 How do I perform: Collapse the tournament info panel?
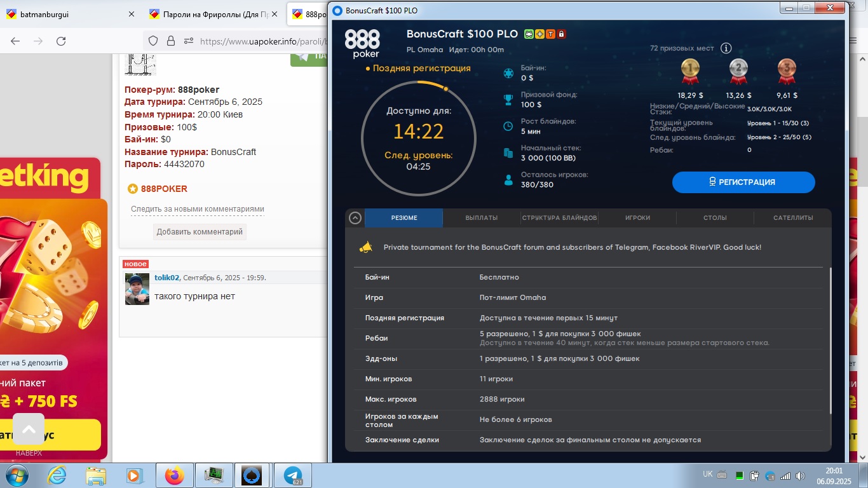tap(355, 218)
